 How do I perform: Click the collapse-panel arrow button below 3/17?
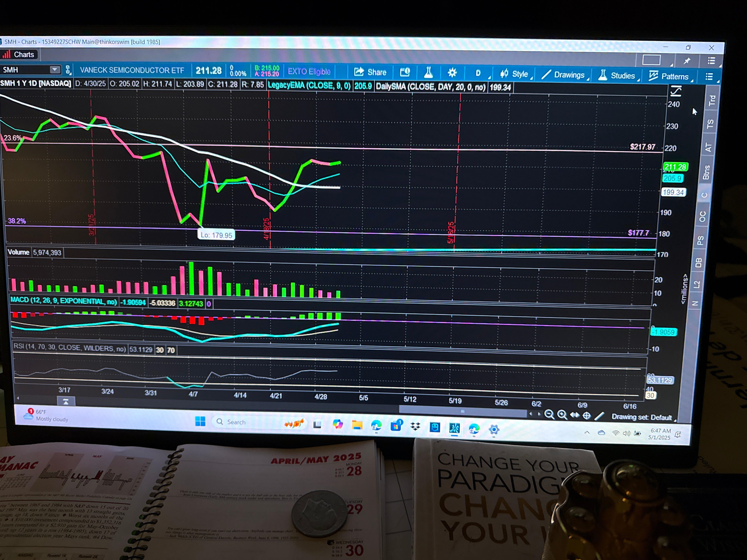click(x=66, y=401)
